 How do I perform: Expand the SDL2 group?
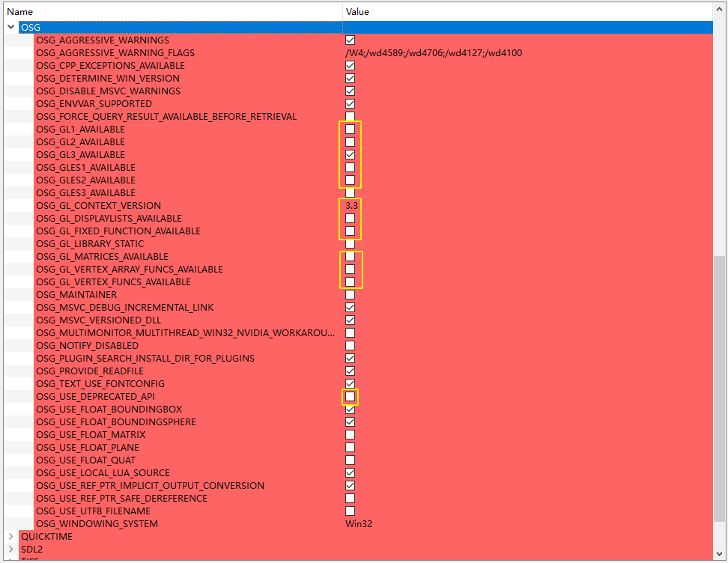click(x=10, y=550)
